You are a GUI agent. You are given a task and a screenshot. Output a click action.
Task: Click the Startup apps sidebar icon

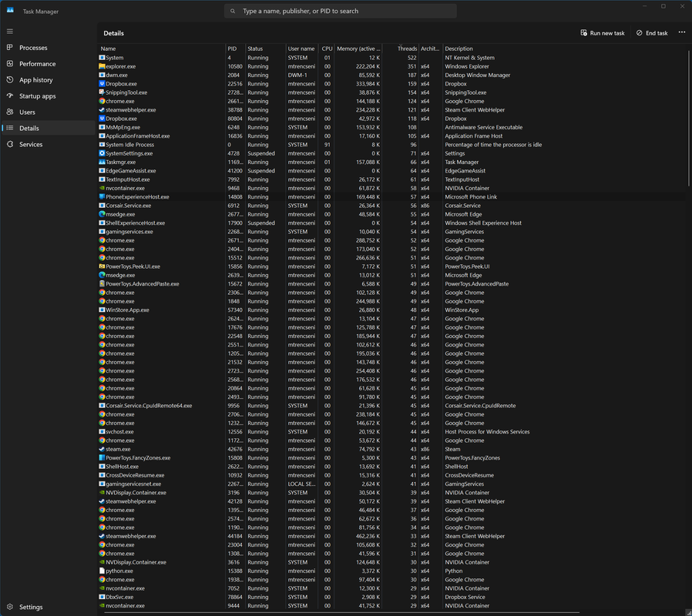point(10,95)
